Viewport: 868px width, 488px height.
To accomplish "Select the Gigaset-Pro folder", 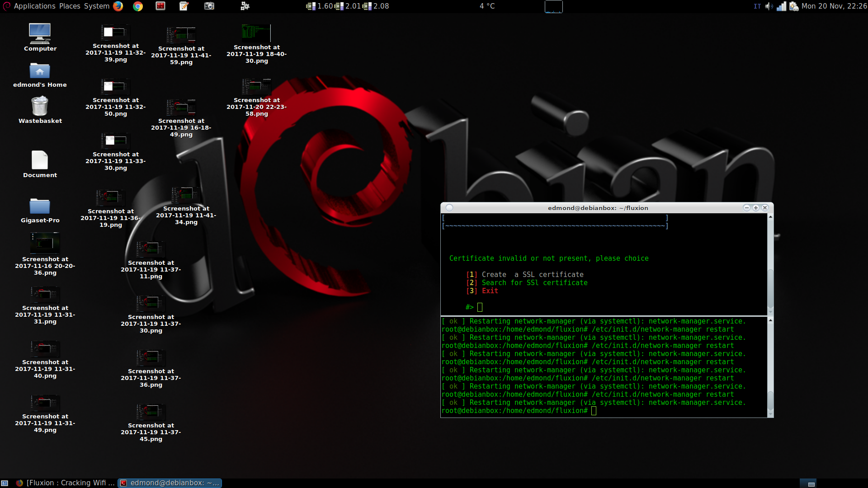I will coord(40,206).
